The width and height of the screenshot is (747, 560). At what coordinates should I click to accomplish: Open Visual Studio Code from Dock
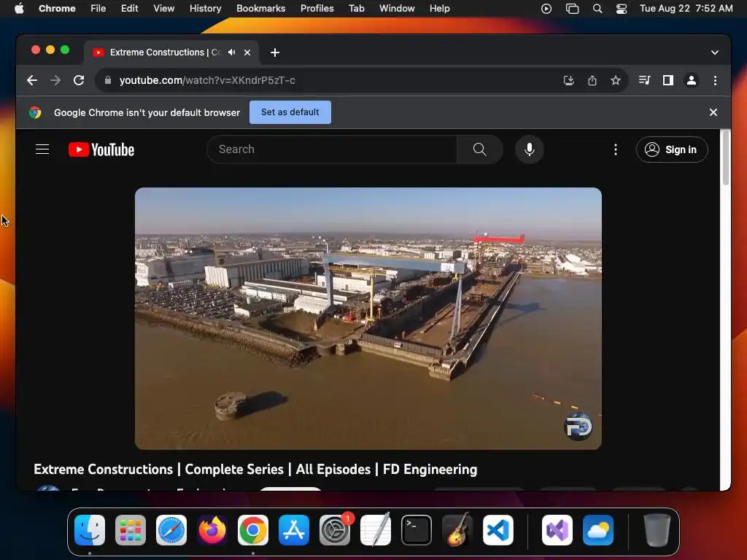coord(498,530)
